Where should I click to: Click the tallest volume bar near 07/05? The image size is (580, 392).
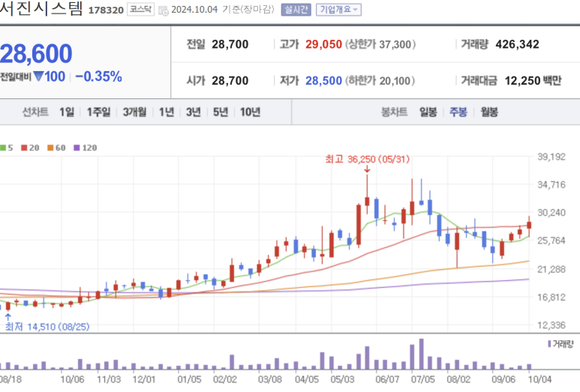(422, 354)
